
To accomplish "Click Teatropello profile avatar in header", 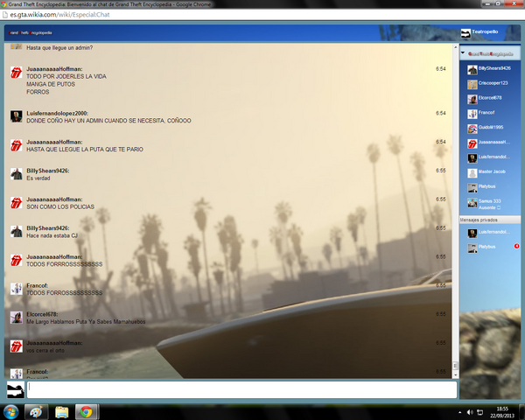I will click(x=465, y=33).
